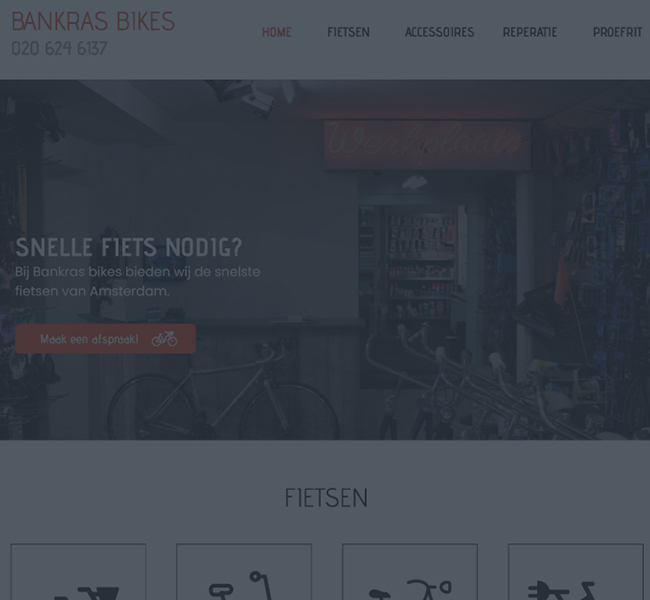
Task: Navigate to ACCESSOIRES in the top menu
Action: tap(439, 32)
